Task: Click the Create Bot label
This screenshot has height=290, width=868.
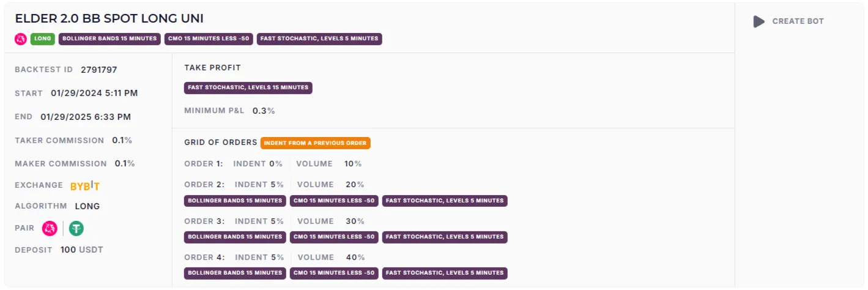Action: tap(798, 21)
